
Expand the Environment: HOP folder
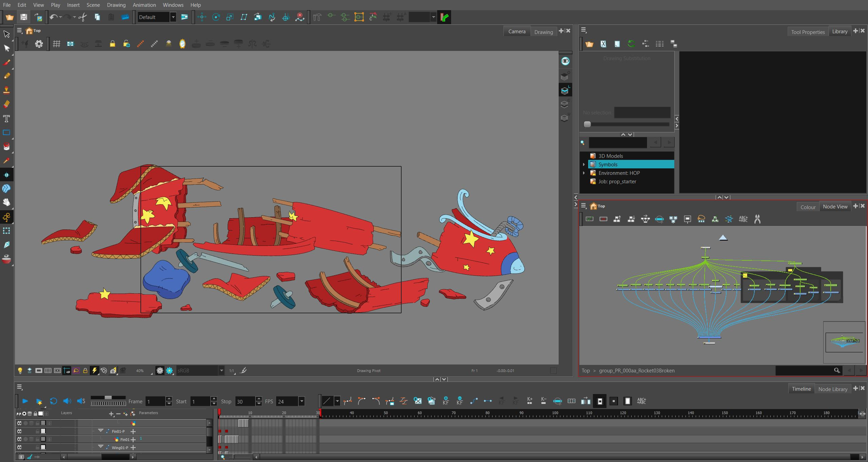pos(584,173)
